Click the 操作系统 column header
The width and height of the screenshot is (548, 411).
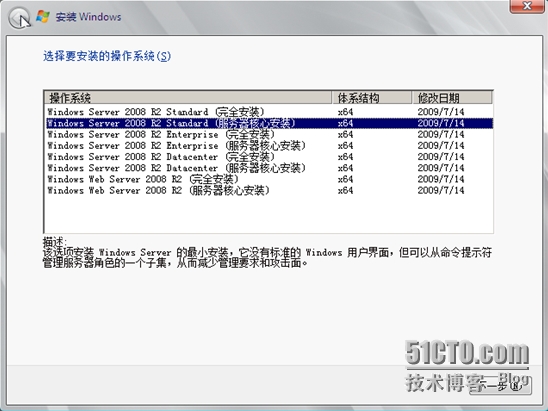click(x=188, y=98)
